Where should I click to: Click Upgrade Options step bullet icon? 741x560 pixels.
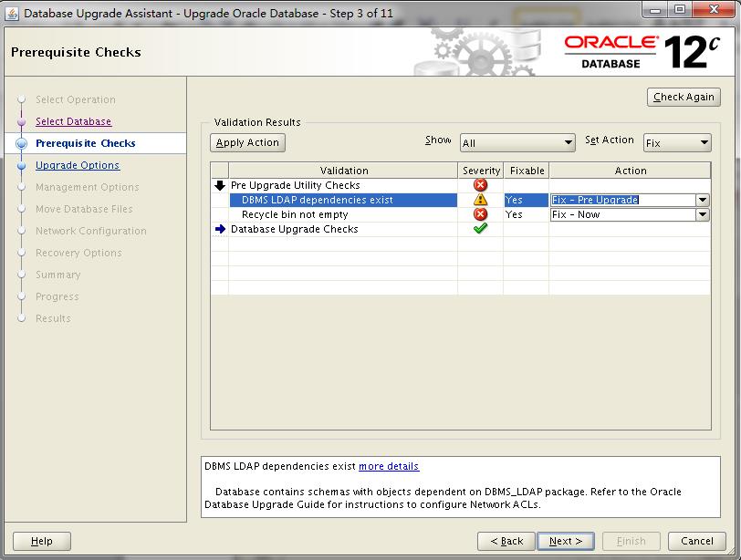pos(21,166)
